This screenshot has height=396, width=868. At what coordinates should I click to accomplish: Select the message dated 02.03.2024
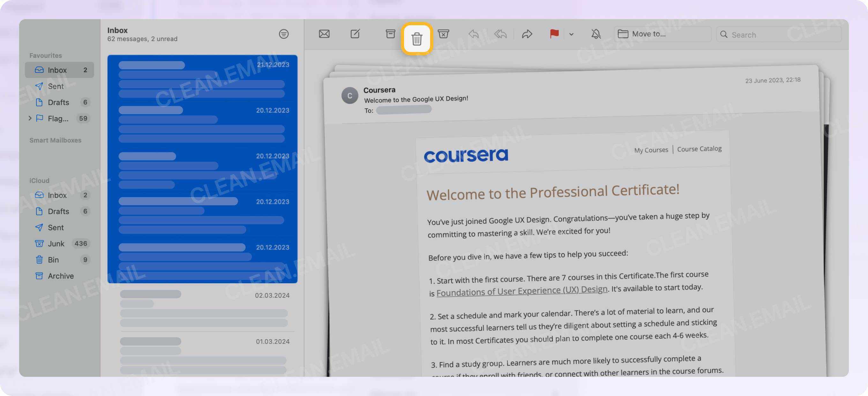coord(204,308)
